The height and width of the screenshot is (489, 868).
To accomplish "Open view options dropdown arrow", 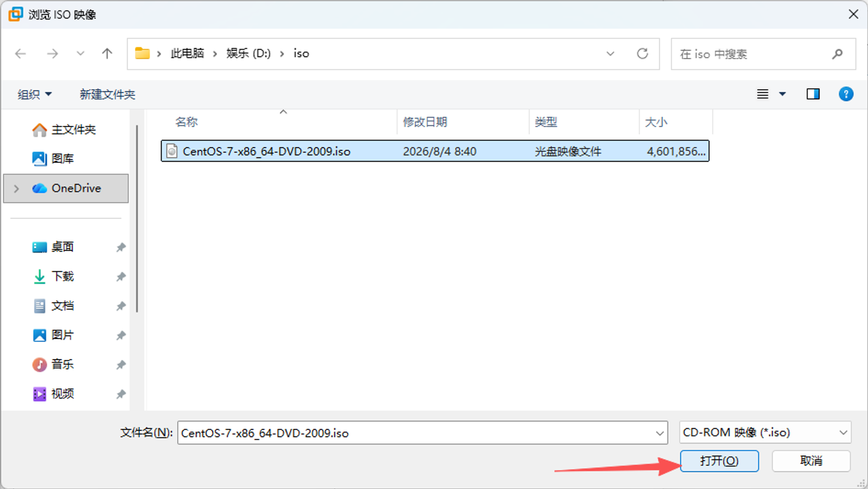I will click(782, 94).
